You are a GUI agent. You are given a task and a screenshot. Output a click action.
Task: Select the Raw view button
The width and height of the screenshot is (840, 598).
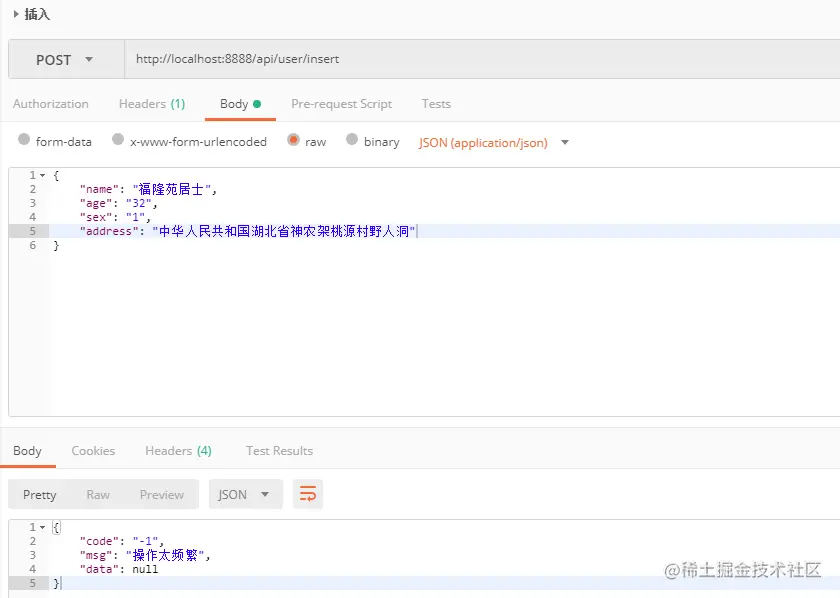(x=98, y=495)
